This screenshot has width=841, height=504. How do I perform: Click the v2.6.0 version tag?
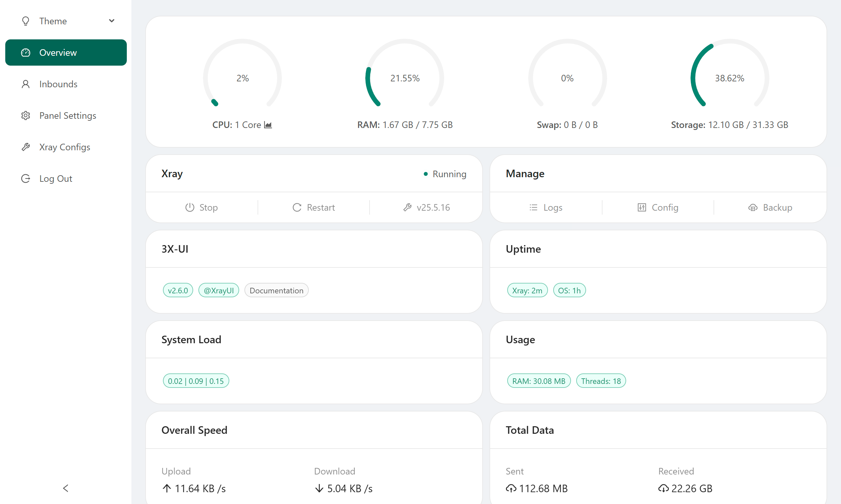tap(178, 290)
